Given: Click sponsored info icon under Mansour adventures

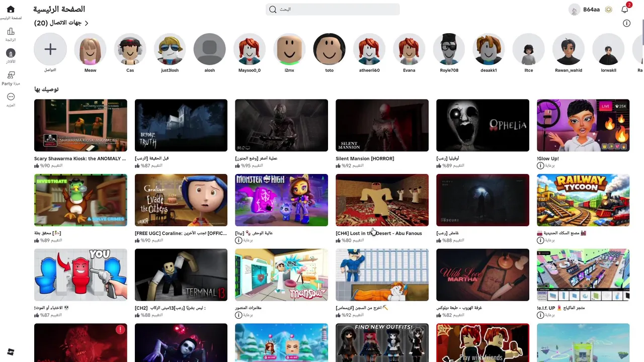Looking at the screenshot, I should pos(238,315).
